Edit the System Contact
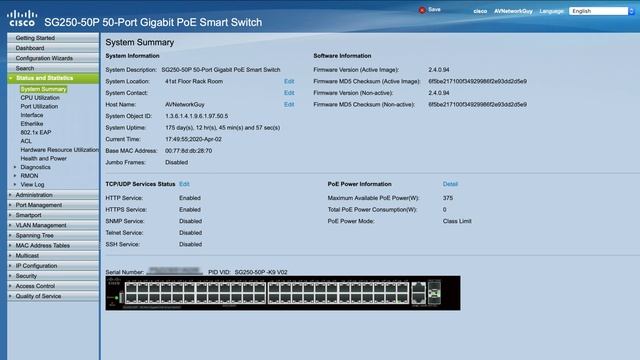The width and height of the screenshot is (640, 360). tap(289, 93)
